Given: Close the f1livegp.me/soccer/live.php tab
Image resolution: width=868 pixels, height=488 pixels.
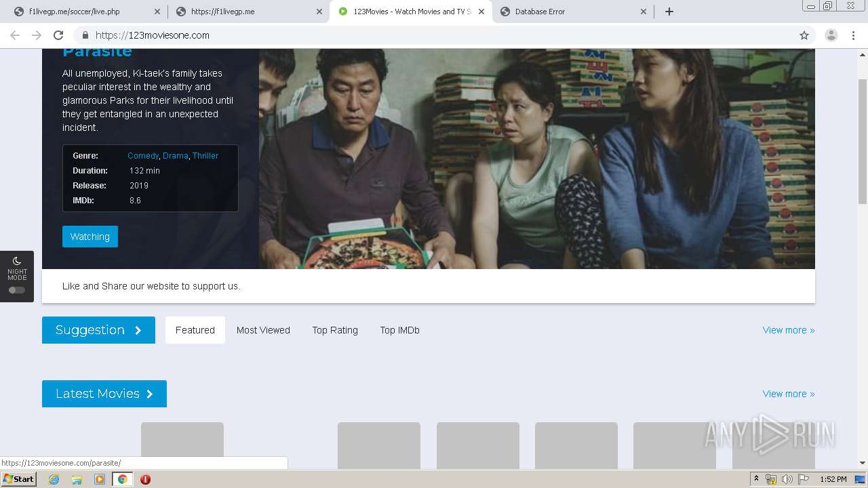Looking at the screenshot, I should pos(157,12).
